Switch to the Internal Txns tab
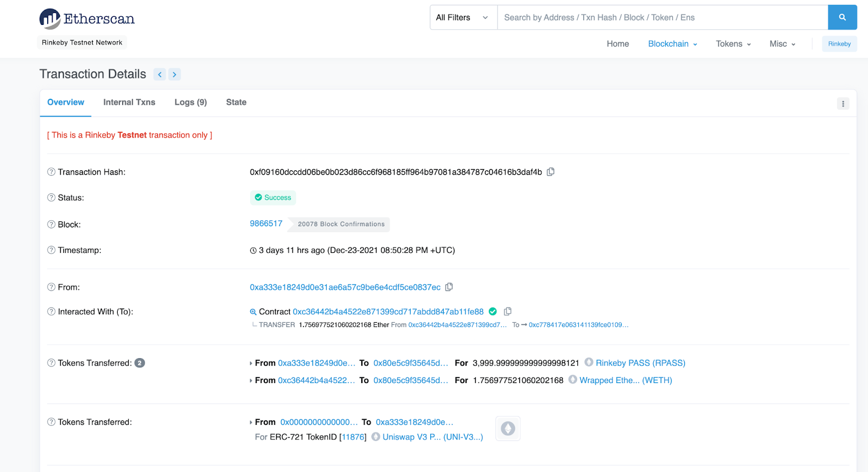Screen dimensions: 868x472 coord(129,102)
